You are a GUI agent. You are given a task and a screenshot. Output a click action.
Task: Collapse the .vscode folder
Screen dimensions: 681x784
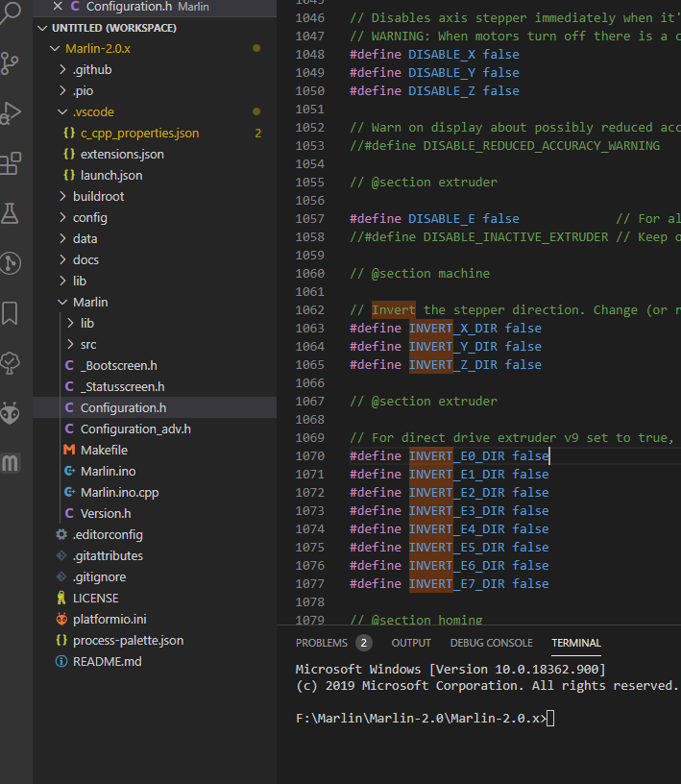(x=62, y=112)
